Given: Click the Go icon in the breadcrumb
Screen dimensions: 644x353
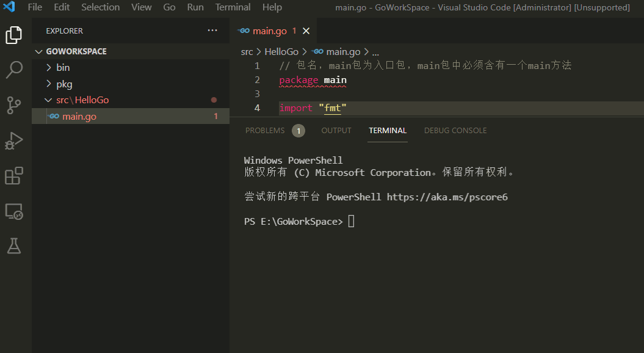Looking at the screenshot, I should [x=317, y=52].
